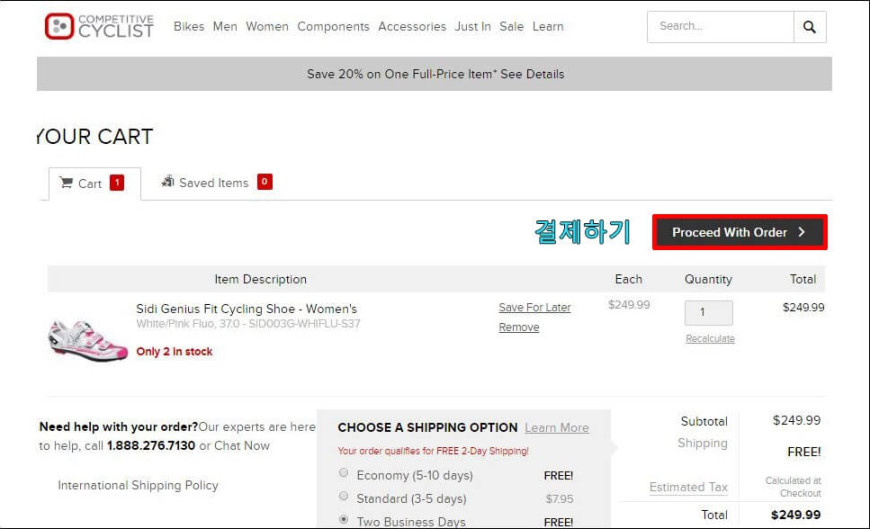Click the Save 20% promotional banner
The width and height of the screenshot is (870, 529).
tap(434, 74)
